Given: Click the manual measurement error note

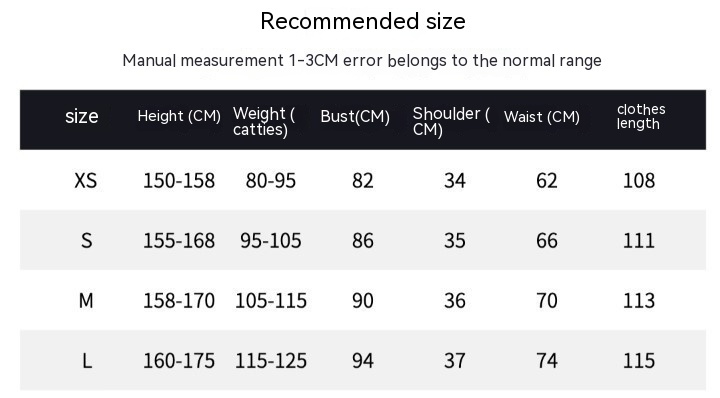Looking at the screenshot, I should pyautogui.click(x=362, y=61).
